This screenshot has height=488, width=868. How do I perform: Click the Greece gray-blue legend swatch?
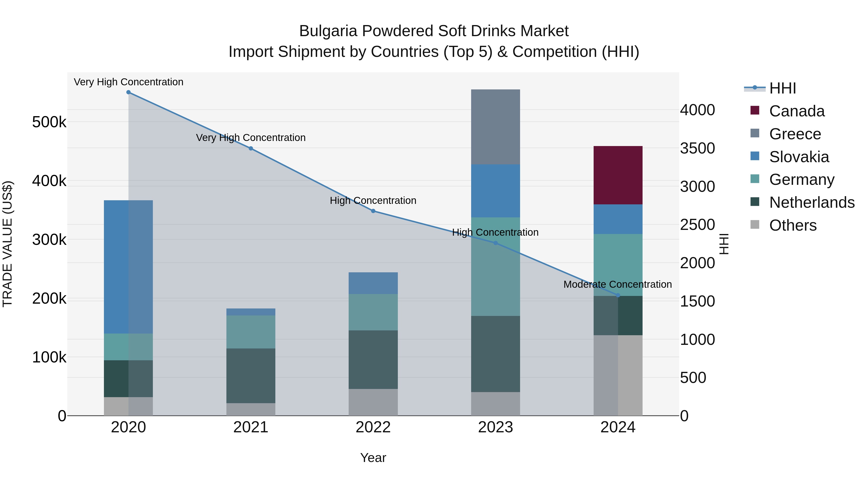click(x=755, y=133)
